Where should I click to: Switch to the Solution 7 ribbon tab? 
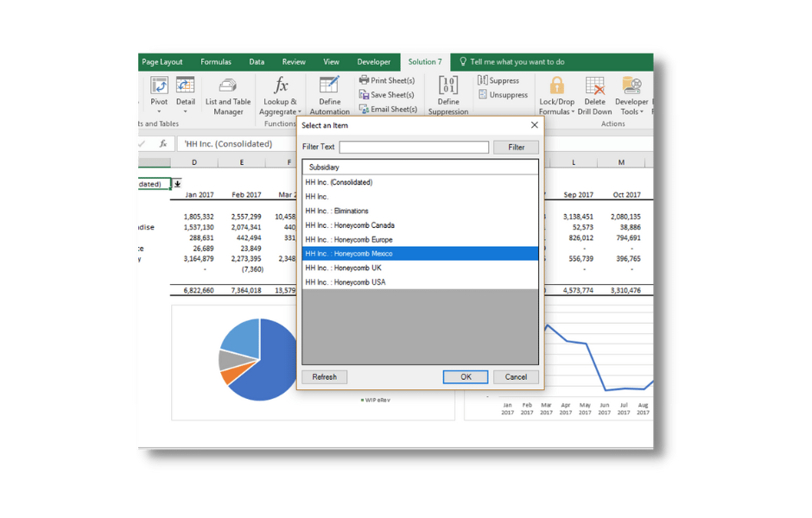pos(425,61)
